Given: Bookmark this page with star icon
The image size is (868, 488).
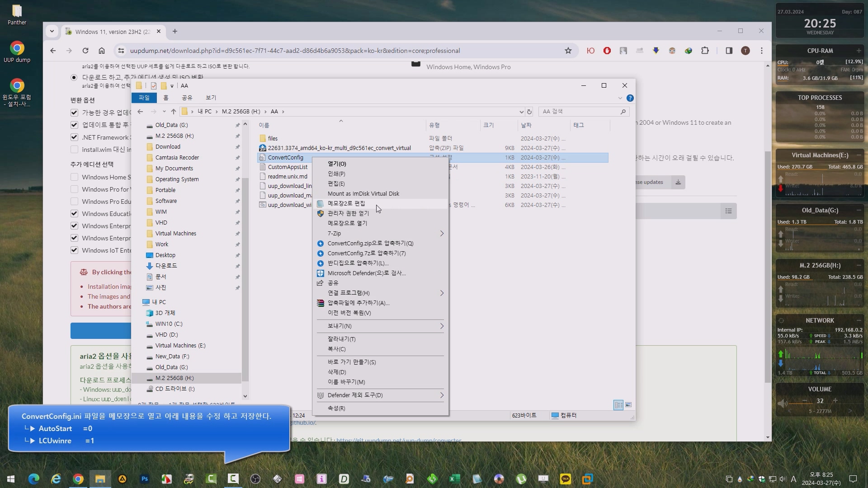Looking at the screenshot, I should click(568, 51).
